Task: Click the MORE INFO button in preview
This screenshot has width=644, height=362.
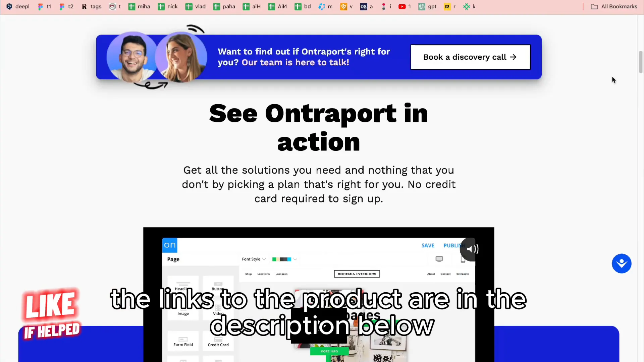Action: 329,351
